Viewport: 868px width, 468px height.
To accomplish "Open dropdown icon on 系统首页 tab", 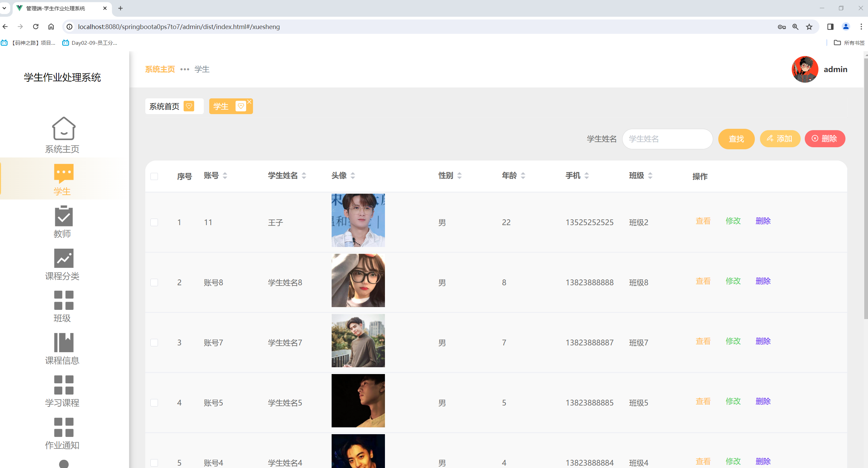I will (189, 106).
